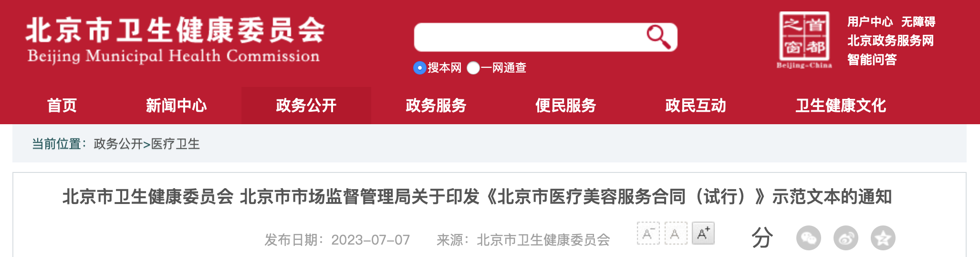The image size is (980, 257).
Task: Focus the site search input field
Action: point(530,37)
